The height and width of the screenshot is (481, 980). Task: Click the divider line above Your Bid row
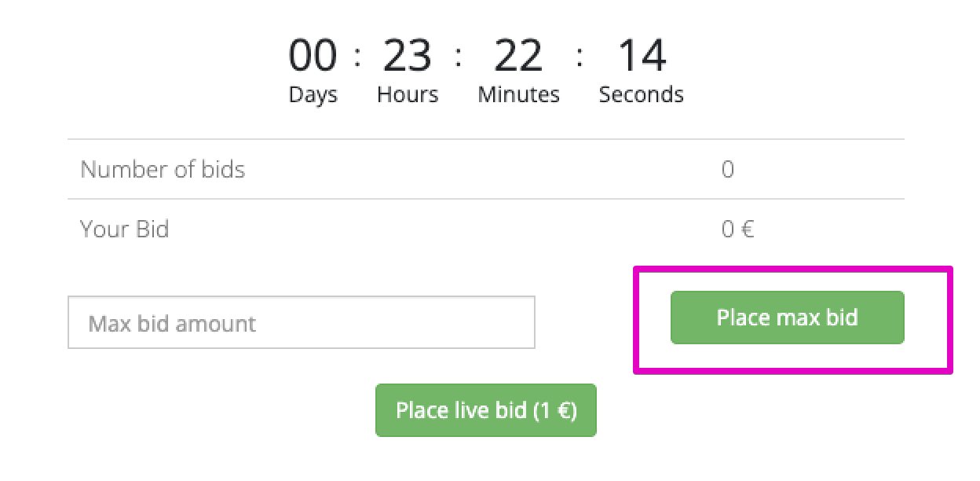[x=485, y=199]
